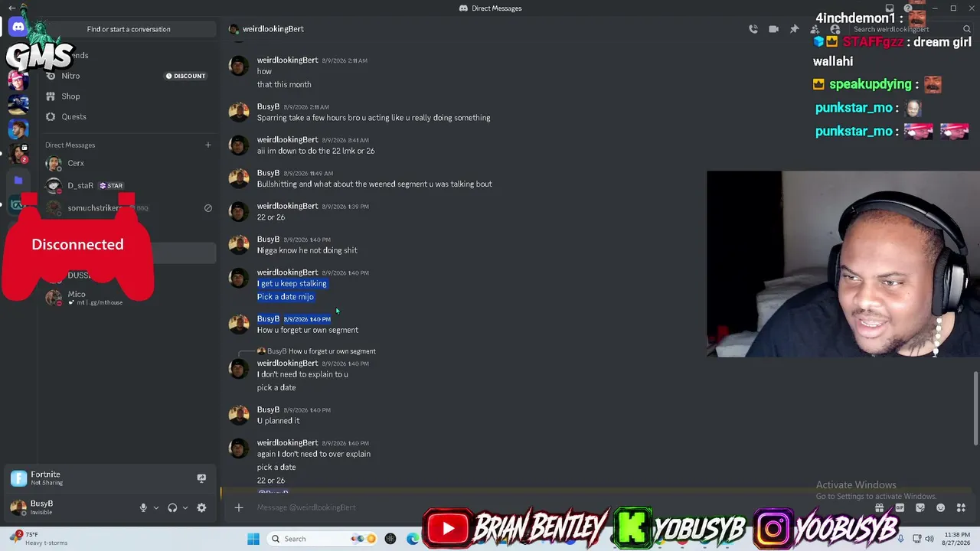The image size is (980, 551).
Task: Open Discord home direct messages icon
Action: [x=18, y=27]
